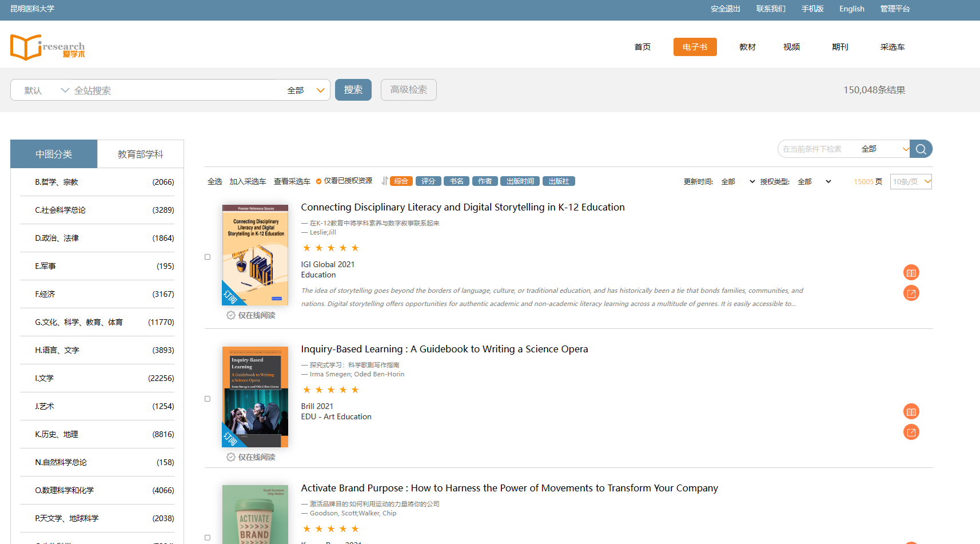
Task: Click the sort order arrows icon
Action: coord(385,181)
